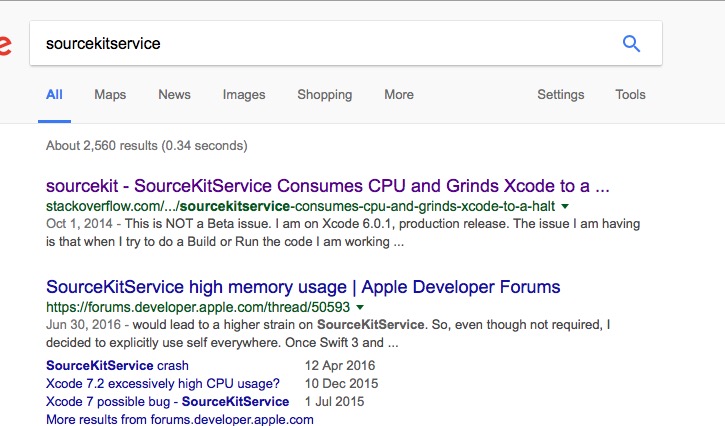The image size is (725, 426).
Task: Open the Settings menu
Action: click(x=560, y=95)
